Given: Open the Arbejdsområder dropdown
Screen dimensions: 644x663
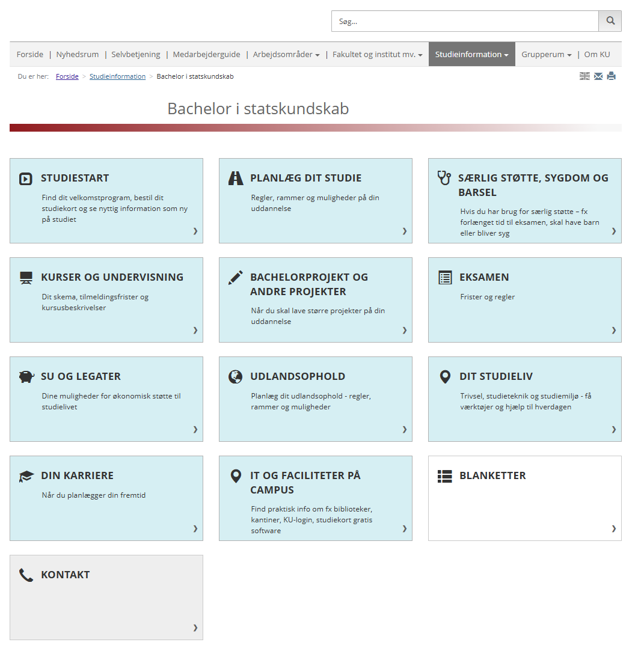Looking at the screenshot, I should [286, 54].
